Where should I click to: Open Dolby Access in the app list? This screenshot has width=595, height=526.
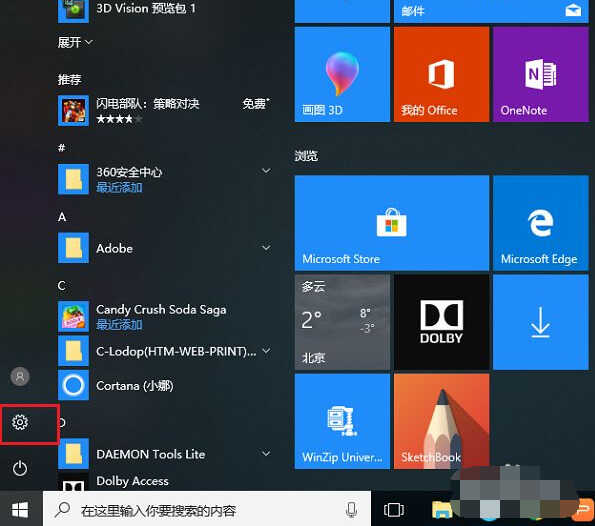[165, 481]
